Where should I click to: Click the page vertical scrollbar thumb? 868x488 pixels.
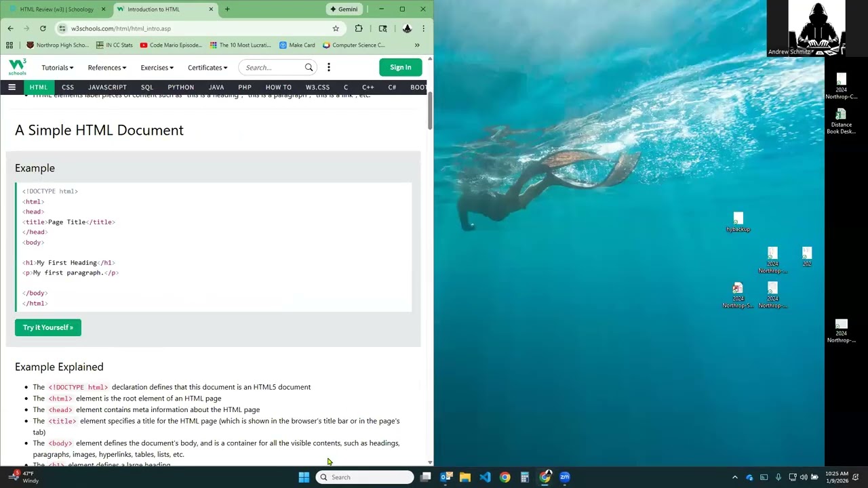click(430, 110)
